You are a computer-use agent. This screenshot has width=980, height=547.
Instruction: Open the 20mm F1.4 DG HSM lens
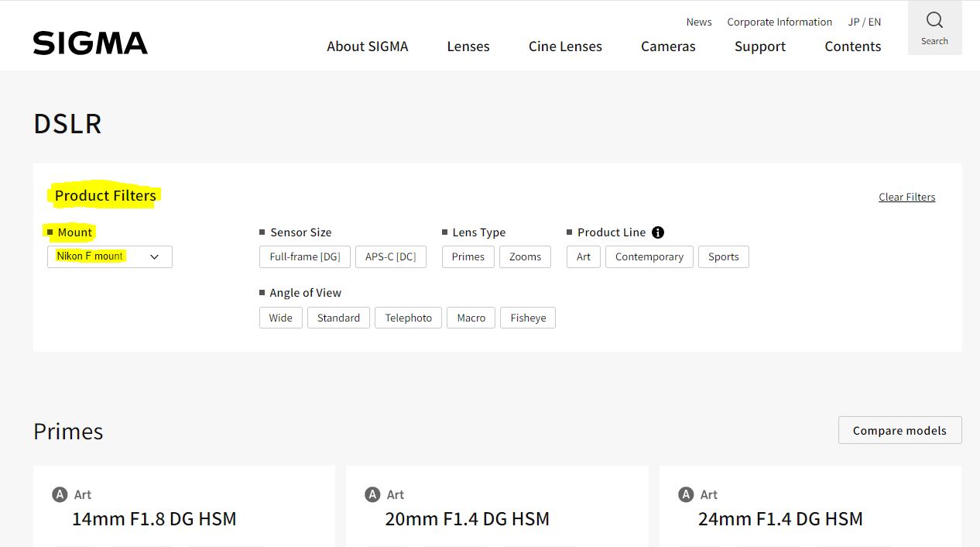(468, 518)
